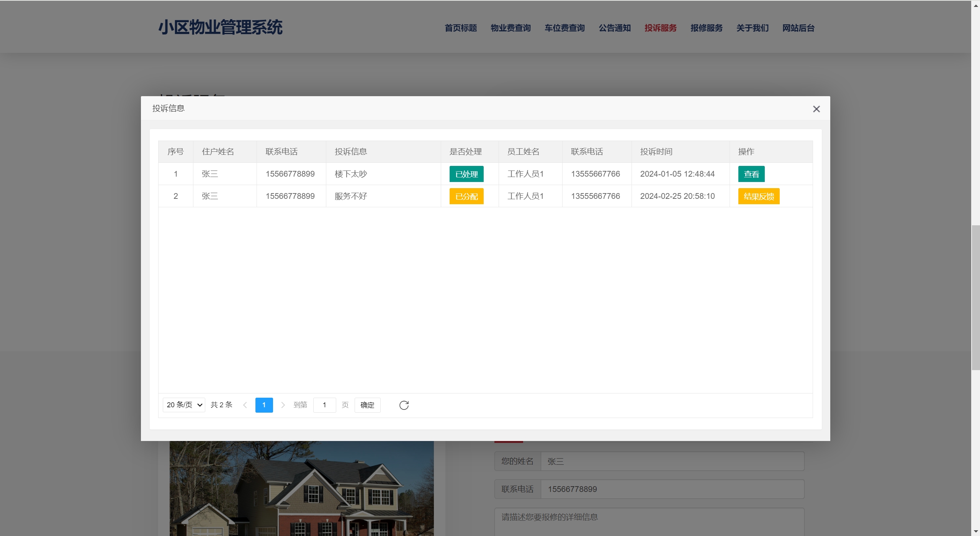Open the 报修服务 page

click(706, 28)
